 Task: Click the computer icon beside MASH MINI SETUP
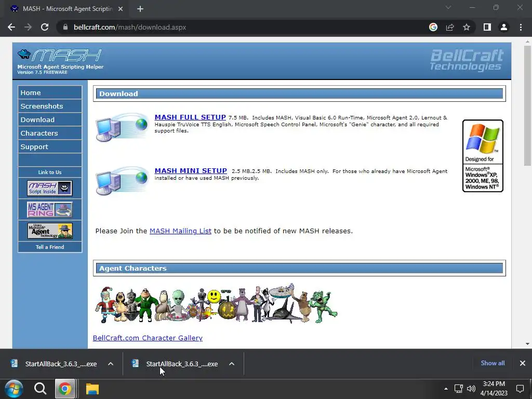point(122,181)
